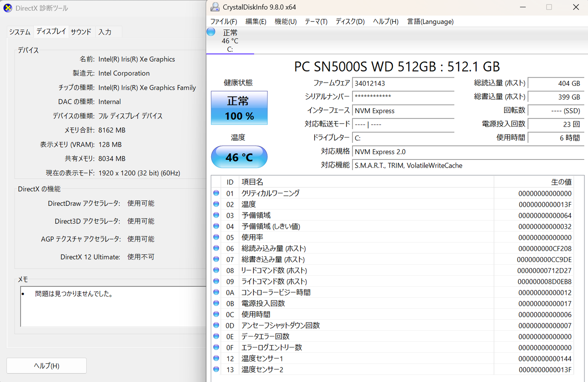Image resolution: width=588 pixels, height=382 pixels.
Task: Click the status orb on row 08 リードコマンド数
Action: (216, 270)
